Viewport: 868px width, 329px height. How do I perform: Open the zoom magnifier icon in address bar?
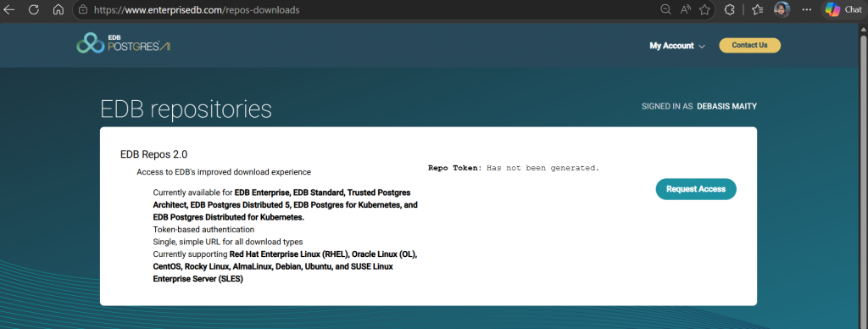pos(666,9)
